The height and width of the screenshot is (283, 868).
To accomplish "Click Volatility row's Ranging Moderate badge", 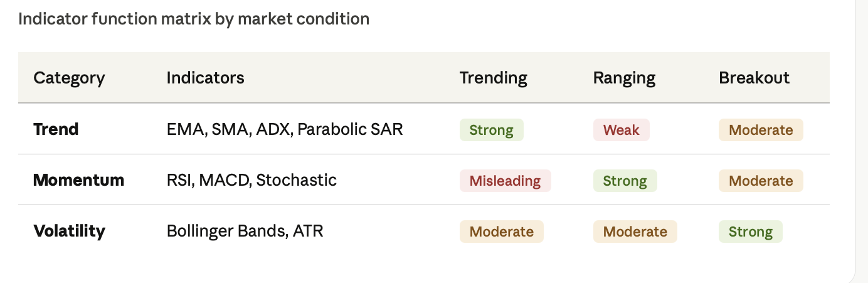I will pyautogui.click(x=635, y=232).
